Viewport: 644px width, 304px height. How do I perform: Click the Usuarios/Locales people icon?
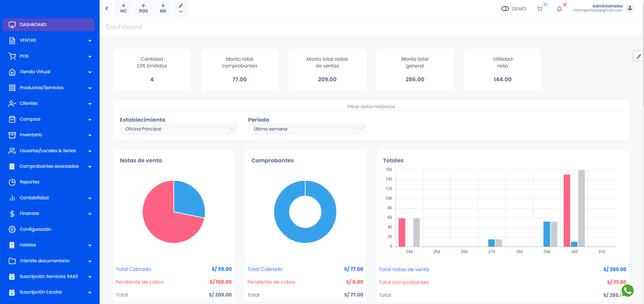[12, 151]
